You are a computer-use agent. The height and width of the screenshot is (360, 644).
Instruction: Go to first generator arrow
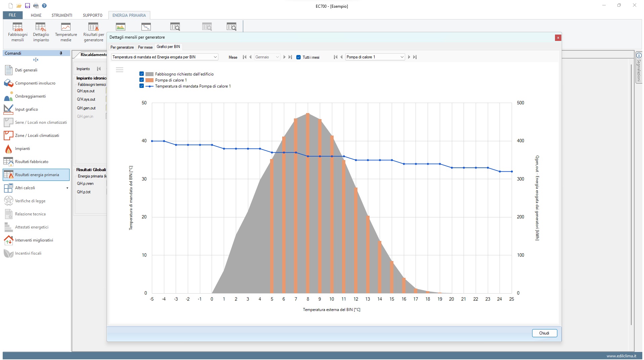click(336, 57)
